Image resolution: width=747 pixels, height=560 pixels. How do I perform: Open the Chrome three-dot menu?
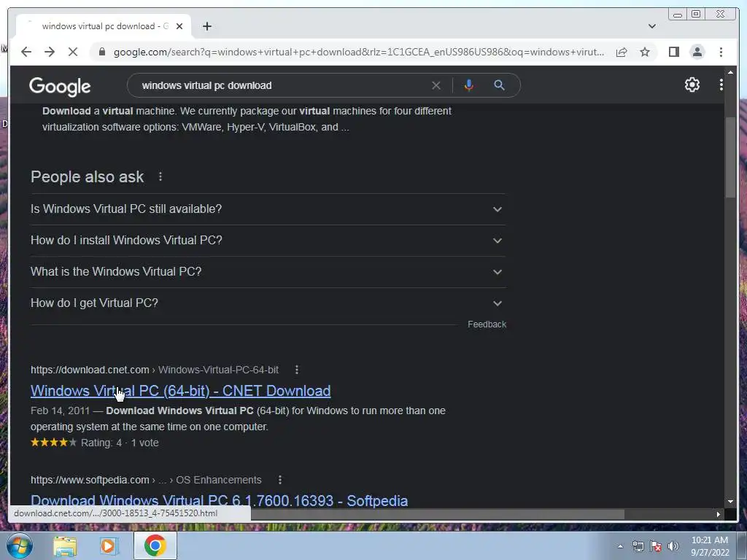[x=721, y=52]
